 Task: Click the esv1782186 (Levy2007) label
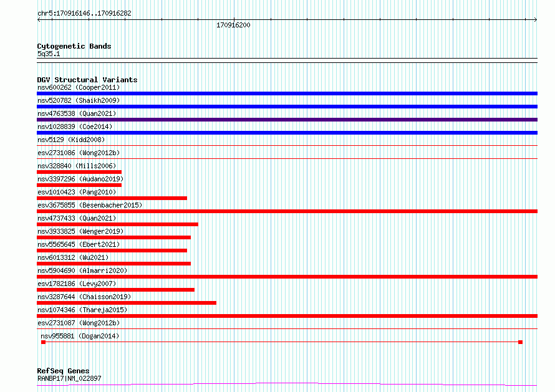pos(77,284)
